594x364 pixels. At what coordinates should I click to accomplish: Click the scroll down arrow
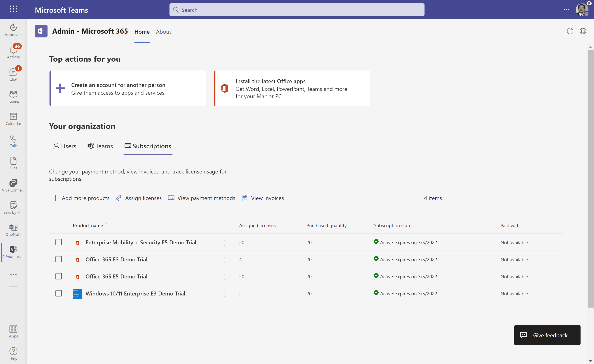590,361
